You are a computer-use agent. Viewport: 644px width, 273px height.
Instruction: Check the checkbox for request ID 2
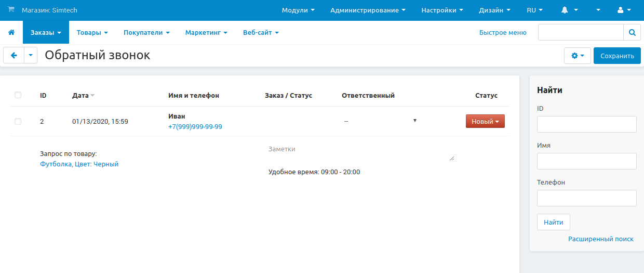tap(18, 121)
